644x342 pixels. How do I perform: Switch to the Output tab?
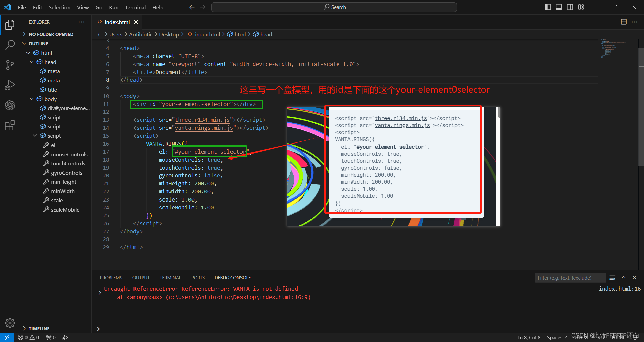pyautogui.click(x=141, y=278)
